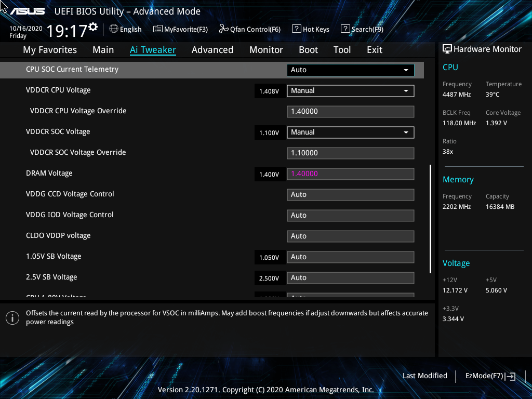Click the arrow of VDDCR CPU Voltage
This screenshot has width=532, height=399.
406,91
